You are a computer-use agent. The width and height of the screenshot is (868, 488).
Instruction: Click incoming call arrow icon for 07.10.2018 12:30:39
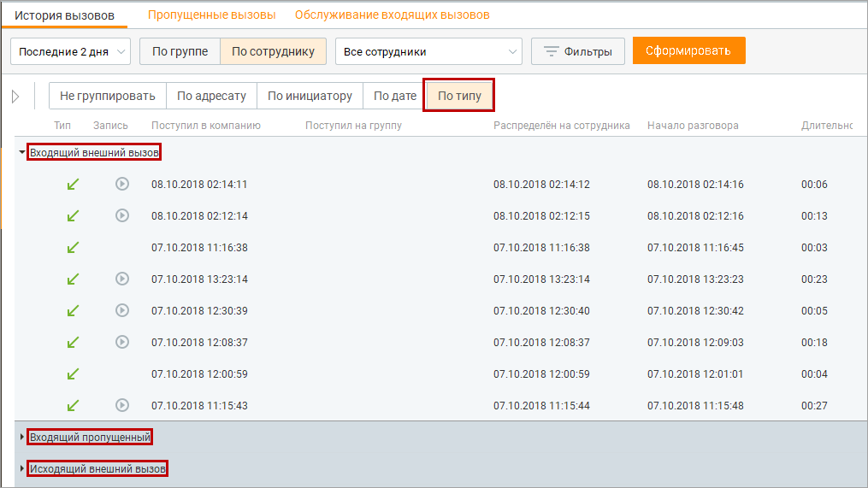[73, 311]
